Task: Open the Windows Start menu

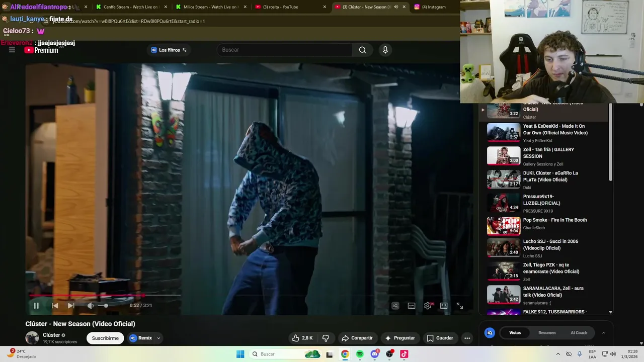Action: click(x=240, y=354)
